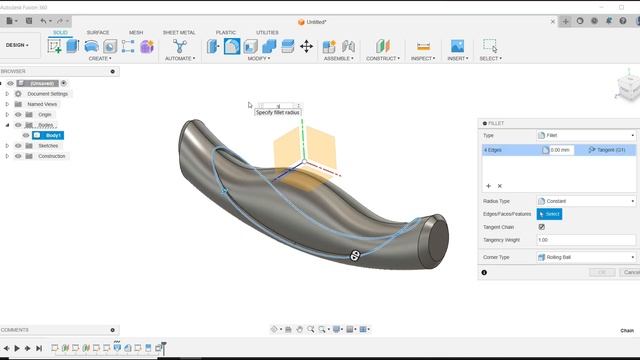This screenshot has height=360, width=640.
Task: Open the Corner Type Rolling Ball dropdown
Action: [586, 257]
